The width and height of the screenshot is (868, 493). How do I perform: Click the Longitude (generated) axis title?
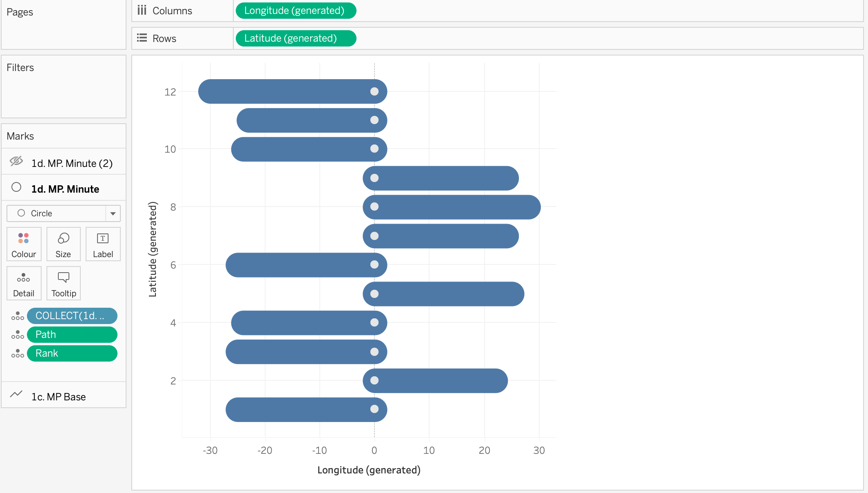coord(369,470)
